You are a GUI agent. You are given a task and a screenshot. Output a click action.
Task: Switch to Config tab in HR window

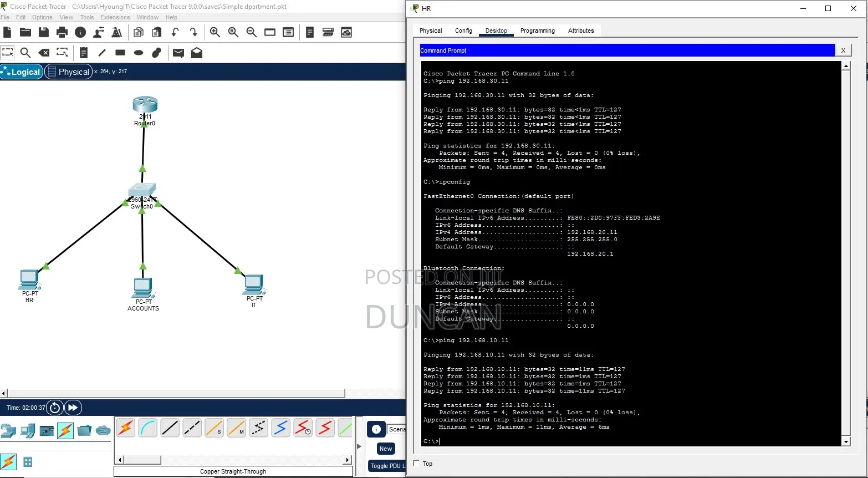[x=463, y=30]
